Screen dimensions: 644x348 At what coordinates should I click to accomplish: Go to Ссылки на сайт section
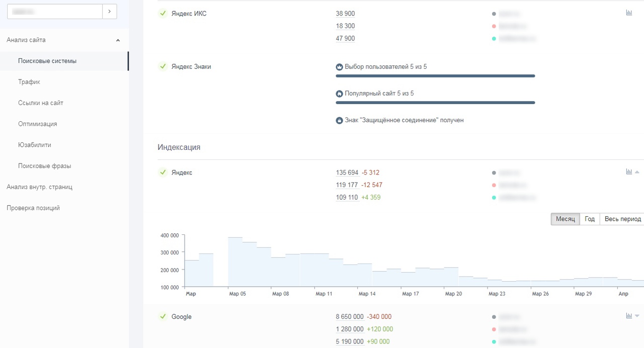point(41,103)
